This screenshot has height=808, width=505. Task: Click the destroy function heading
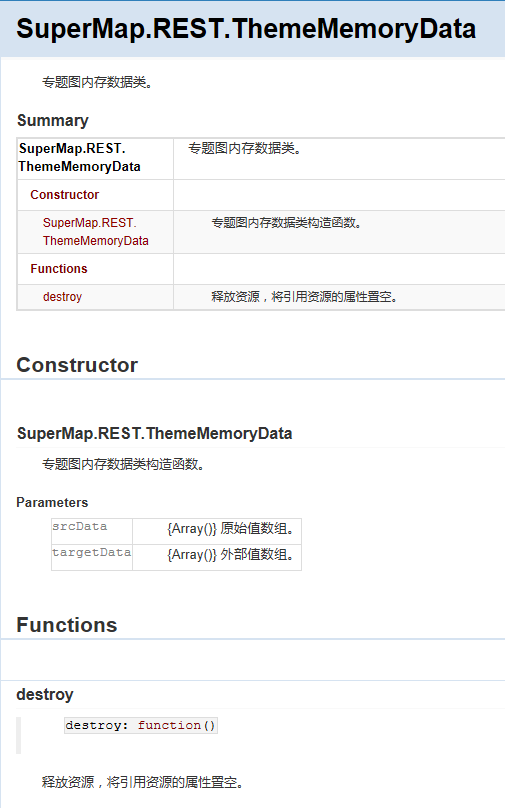[45, 695]
